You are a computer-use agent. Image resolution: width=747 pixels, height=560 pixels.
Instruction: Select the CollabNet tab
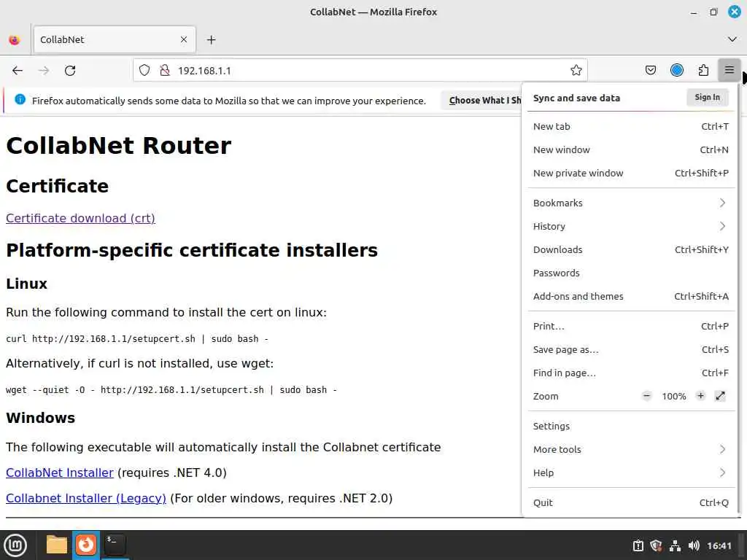115,39
